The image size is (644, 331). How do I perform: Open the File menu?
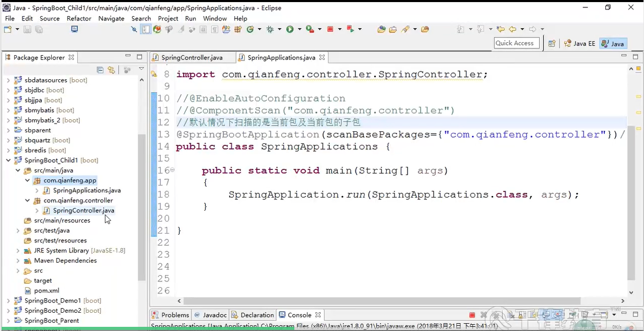[x=10, y=18]
